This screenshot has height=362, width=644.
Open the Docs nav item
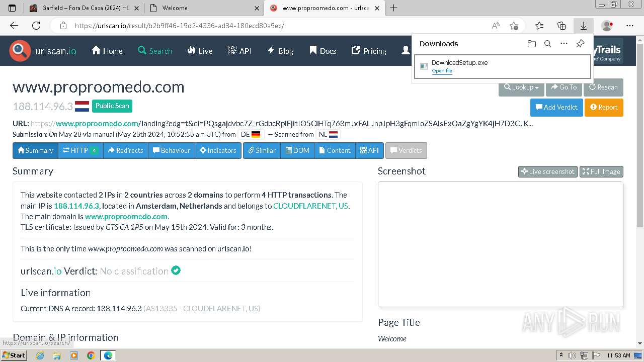tap(323, 51)
